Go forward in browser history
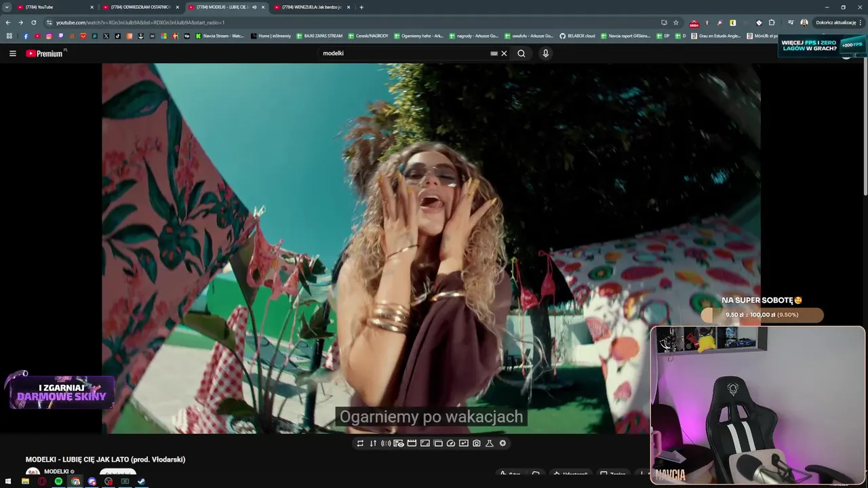The width and height of the screenshot is (868, 488). pyautogui.click(x=20, y=22)
